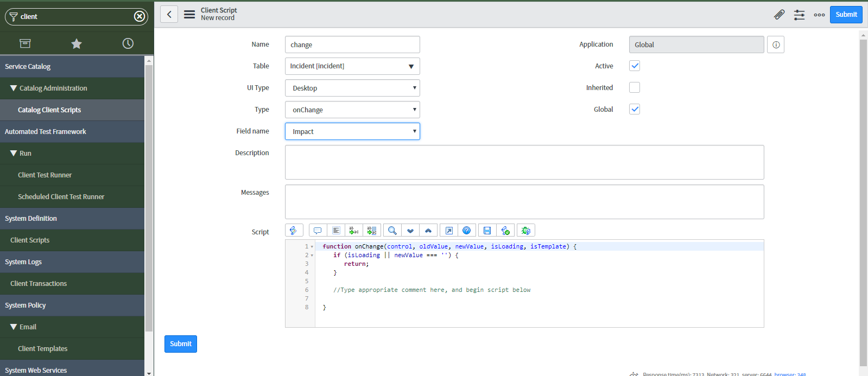Open Catalog Client Scripts module
This screenshot has width=868, height=376.
(x=72, y=110)
